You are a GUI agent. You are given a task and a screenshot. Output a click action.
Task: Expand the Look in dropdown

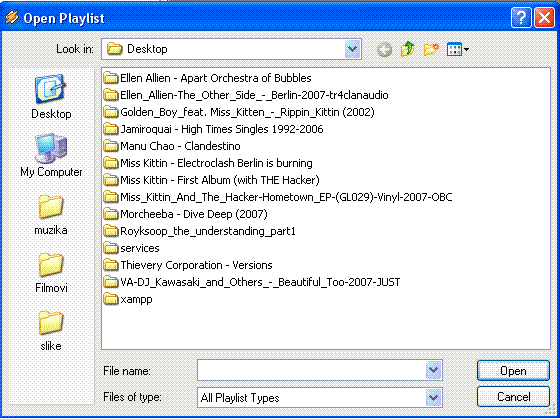pos(352,49)
